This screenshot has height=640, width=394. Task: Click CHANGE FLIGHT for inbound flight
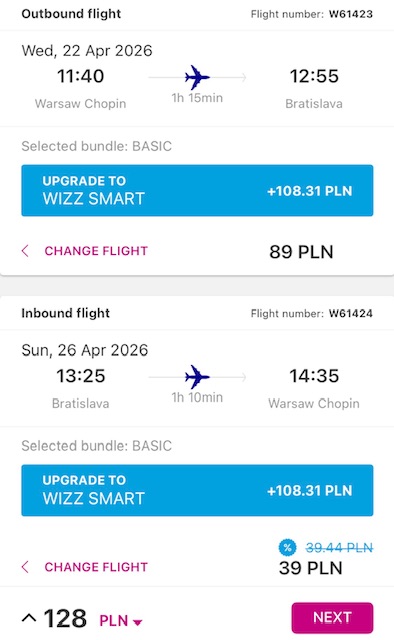pos(96,567)
